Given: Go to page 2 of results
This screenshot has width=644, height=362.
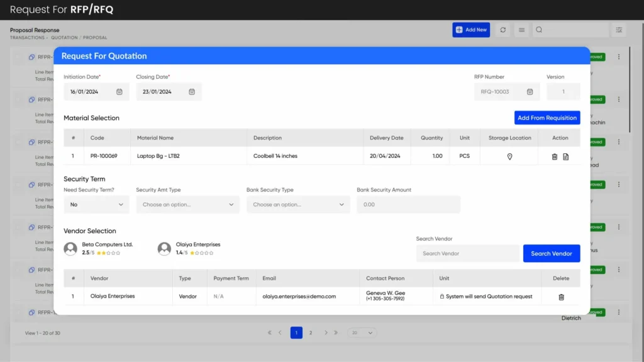Looking at the screenshot, I should pyautogui.click(x=311, y=333).
